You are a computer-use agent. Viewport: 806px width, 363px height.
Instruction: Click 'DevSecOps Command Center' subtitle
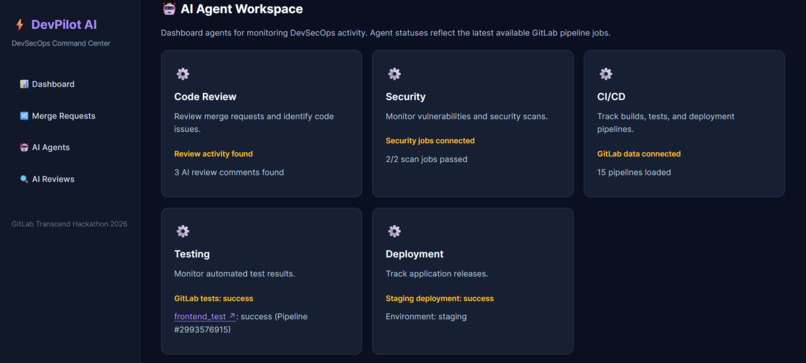click(61, 44)
